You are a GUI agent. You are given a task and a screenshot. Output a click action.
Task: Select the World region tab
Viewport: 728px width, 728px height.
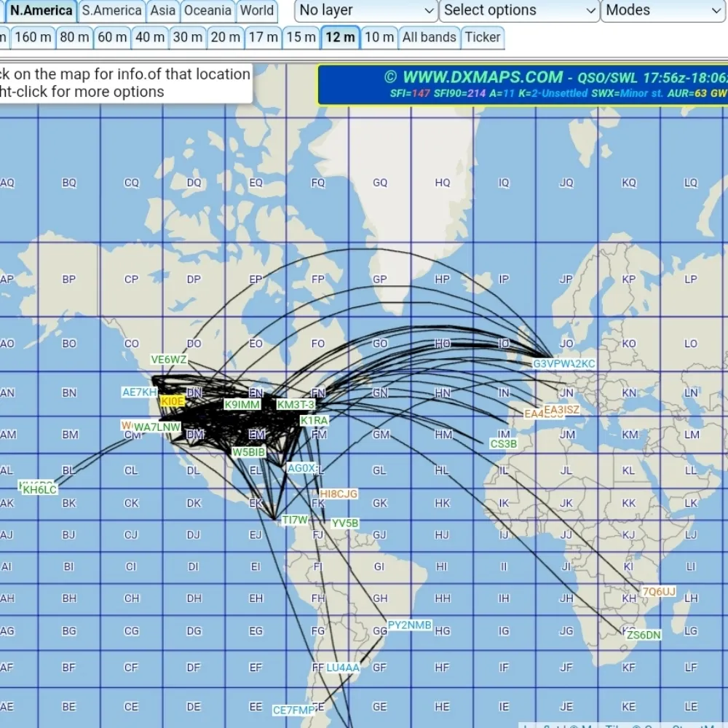(257, 10)
